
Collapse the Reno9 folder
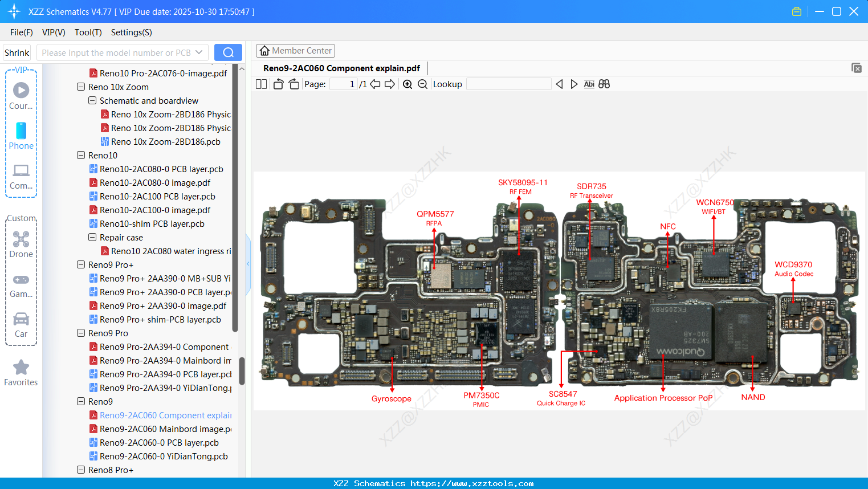[x=81, y=402]
